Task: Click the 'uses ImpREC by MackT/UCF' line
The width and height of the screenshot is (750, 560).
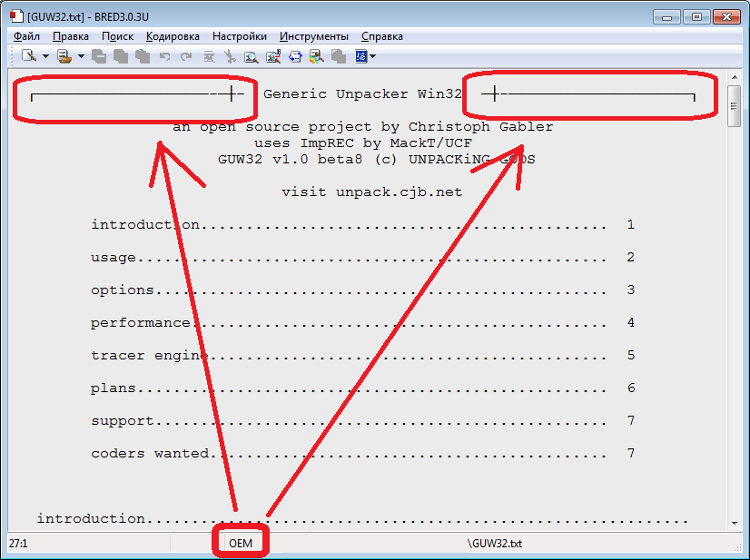Action: point(363,143)
